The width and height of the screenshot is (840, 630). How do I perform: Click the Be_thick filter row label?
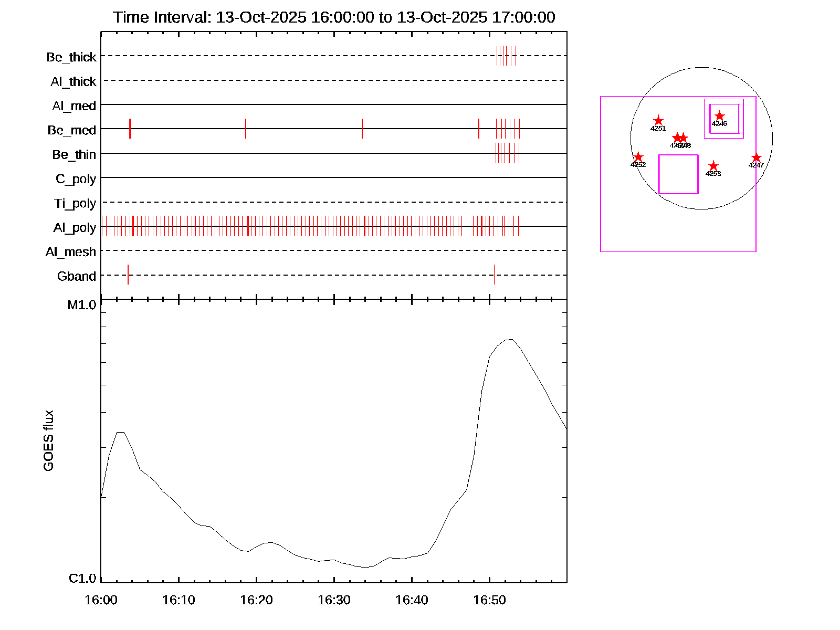pyautogui.click(x=71, y=57)
